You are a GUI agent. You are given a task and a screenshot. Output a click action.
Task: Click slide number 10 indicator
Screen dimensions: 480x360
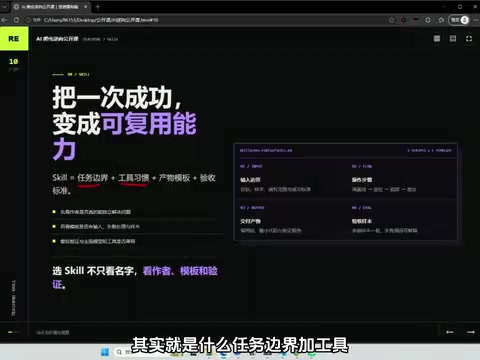coord(13,61)
